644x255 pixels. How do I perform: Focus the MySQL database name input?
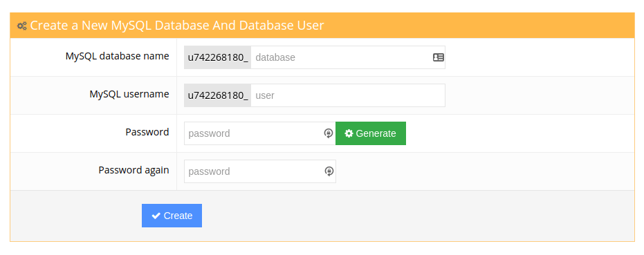(x=348, y=57)
